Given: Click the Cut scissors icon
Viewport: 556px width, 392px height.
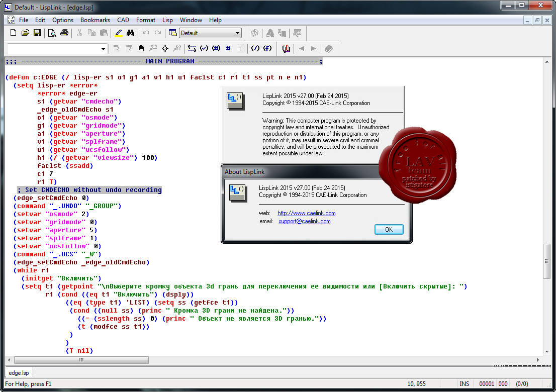Looking at the screenshot, I should tap(79, 33).
